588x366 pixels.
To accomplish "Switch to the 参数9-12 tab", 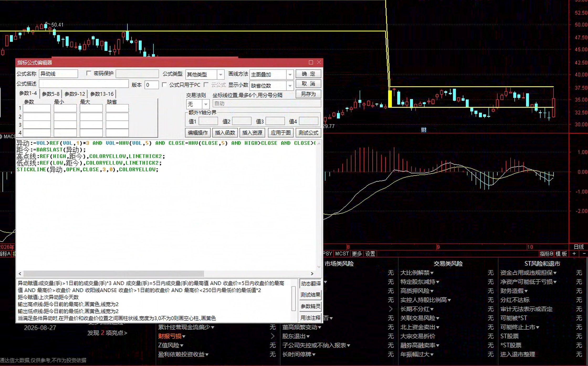I will coord(75,94).
